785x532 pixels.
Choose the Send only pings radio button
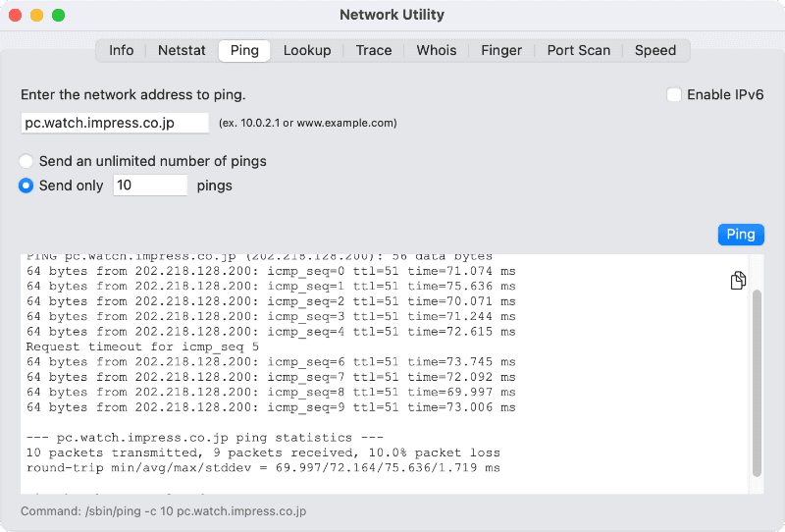click(x=26, y=186)
